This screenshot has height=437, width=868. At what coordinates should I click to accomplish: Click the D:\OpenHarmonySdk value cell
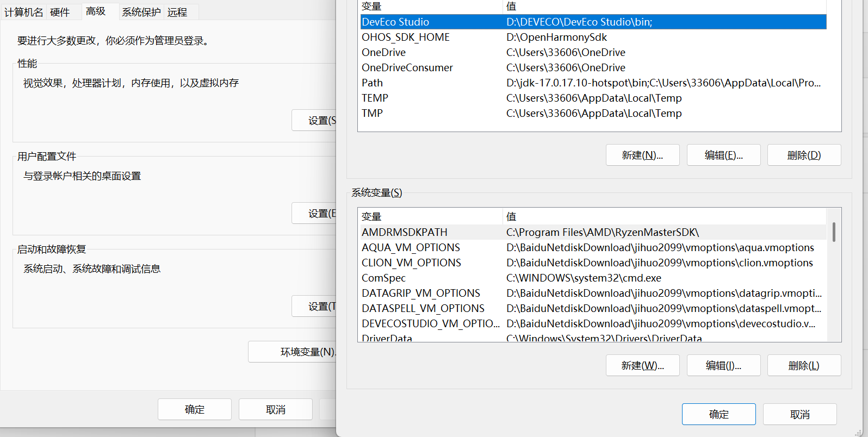556,37
